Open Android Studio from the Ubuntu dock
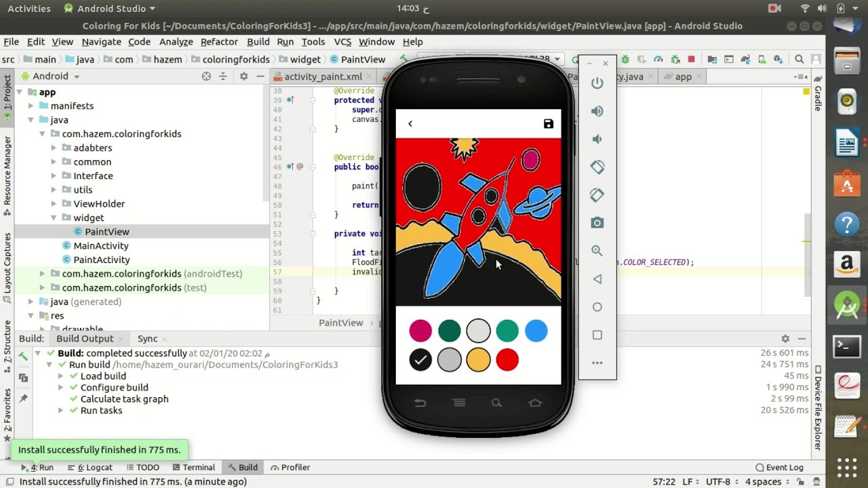868x488 pixels. pos(847,307)
